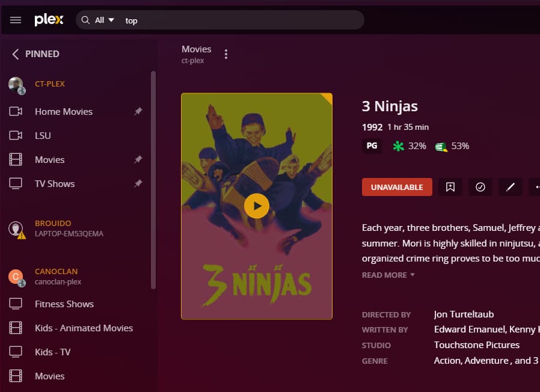
Task: Select the Action genre link
Action: click(447, 361)
